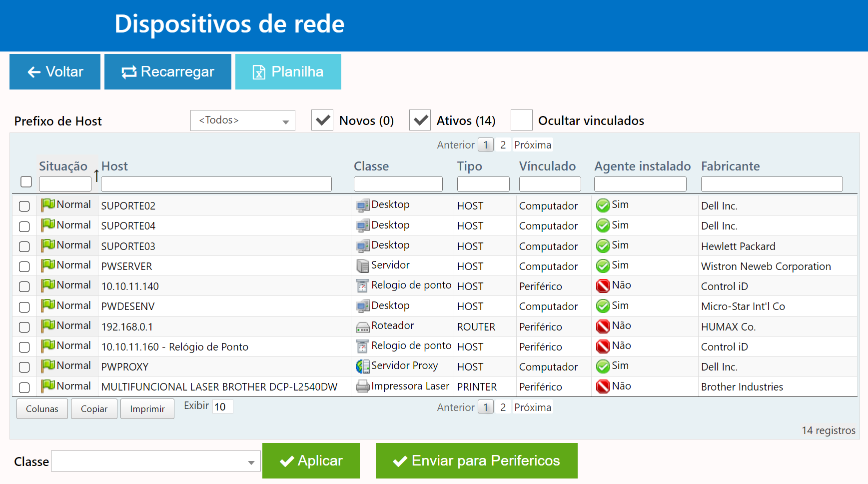Open the Prefixo de Host dropdown
This screenshot has height=484, width=868.
tap(243, 120)
